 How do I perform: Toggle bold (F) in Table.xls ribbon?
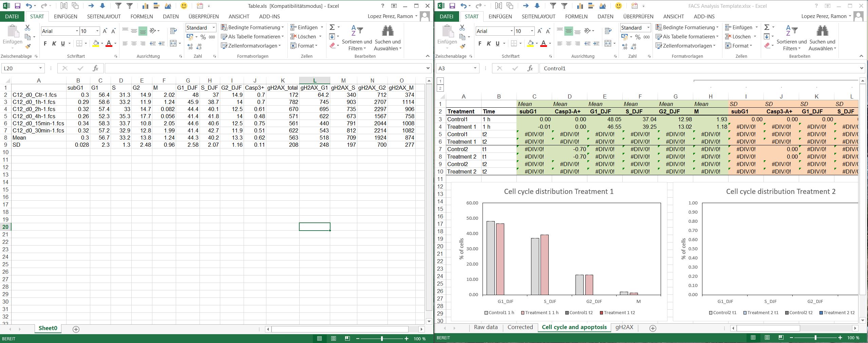pos(45,43)
